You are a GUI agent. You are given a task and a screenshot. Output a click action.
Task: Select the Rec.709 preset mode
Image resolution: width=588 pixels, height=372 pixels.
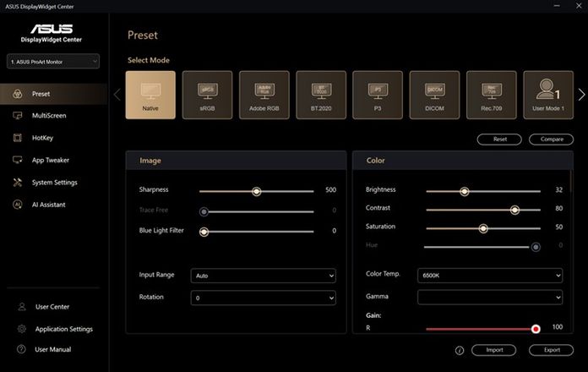(x=492, y=95)
